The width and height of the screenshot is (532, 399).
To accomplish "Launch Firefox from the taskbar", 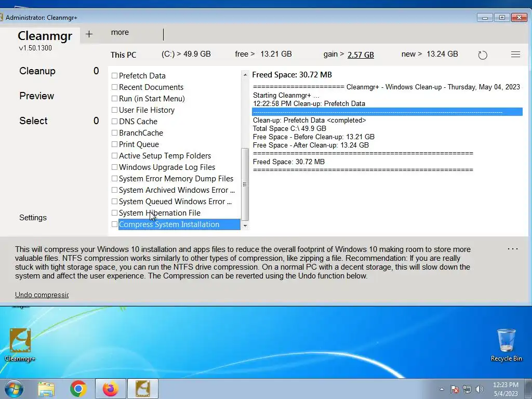I will (111, 389).
